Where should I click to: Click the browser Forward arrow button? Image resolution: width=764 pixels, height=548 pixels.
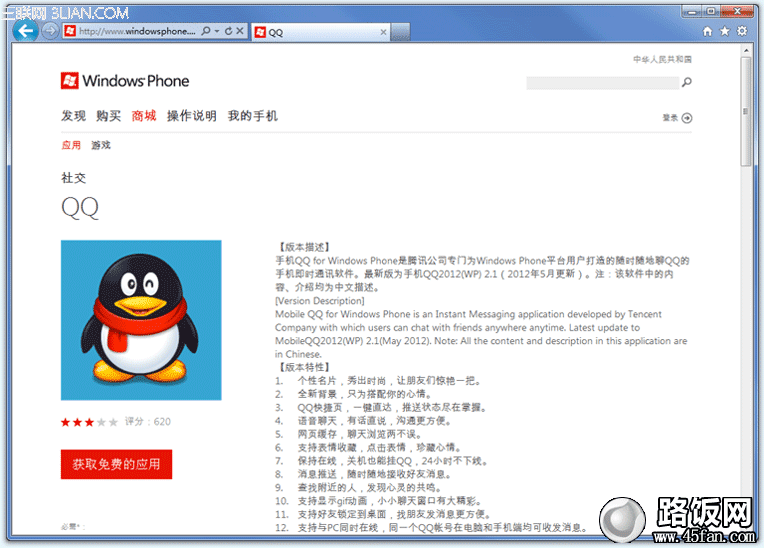(50, 31)
